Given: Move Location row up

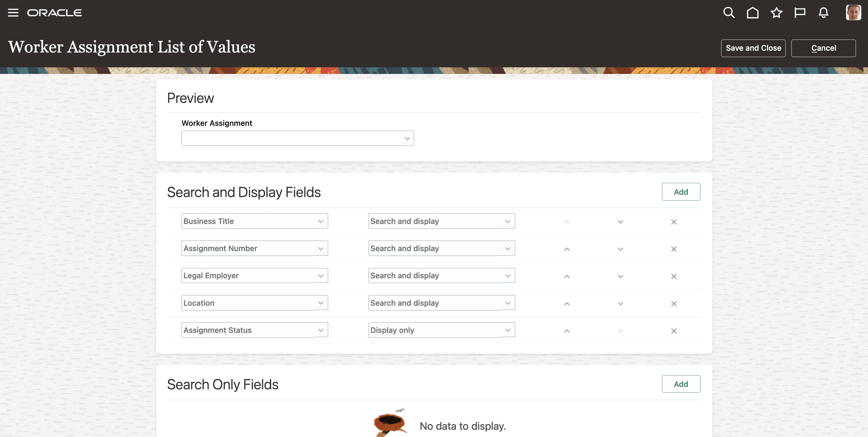Looking at the screenshot, I should (567, 304).
